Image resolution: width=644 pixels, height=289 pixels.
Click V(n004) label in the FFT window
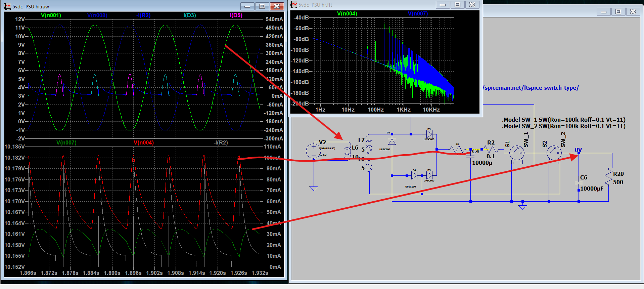[347, 13]
